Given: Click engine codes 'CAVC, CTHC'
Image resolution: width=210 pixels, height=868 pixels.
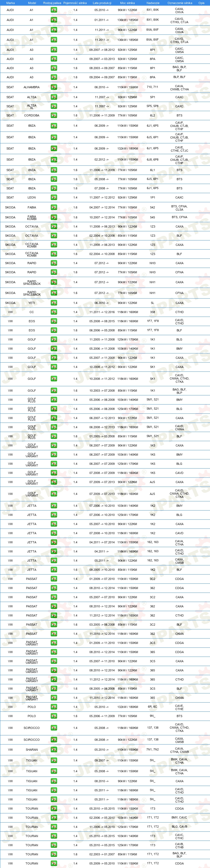Looking at the screenshot, I should [x=179, y=836].
